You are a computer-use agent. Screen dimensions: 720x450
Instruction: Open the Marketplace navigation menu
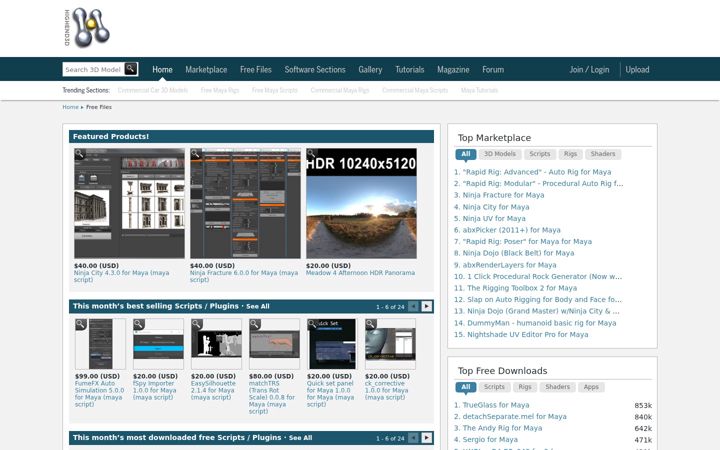pyautogui.click(x=206, y=69)
